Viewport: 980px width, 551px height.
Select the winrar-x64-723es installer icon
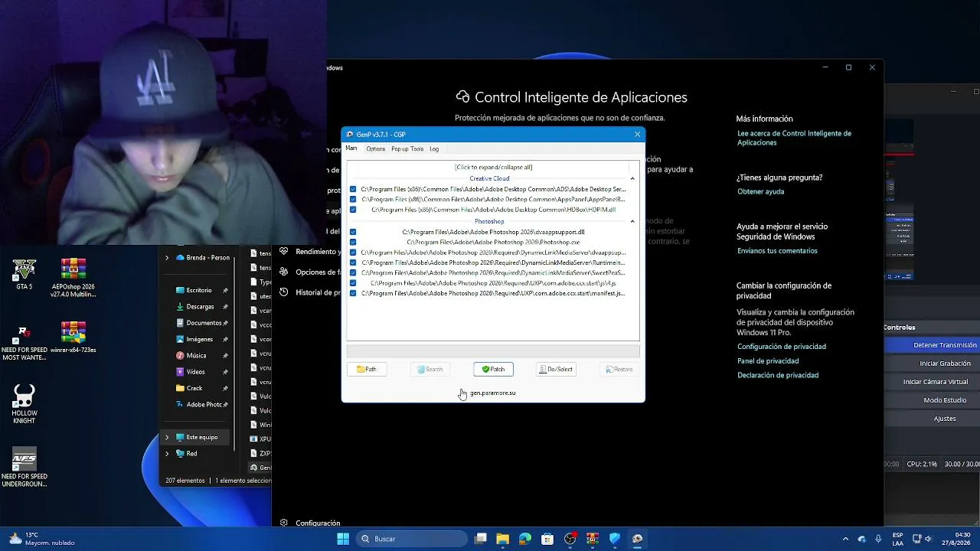(73, 337)
